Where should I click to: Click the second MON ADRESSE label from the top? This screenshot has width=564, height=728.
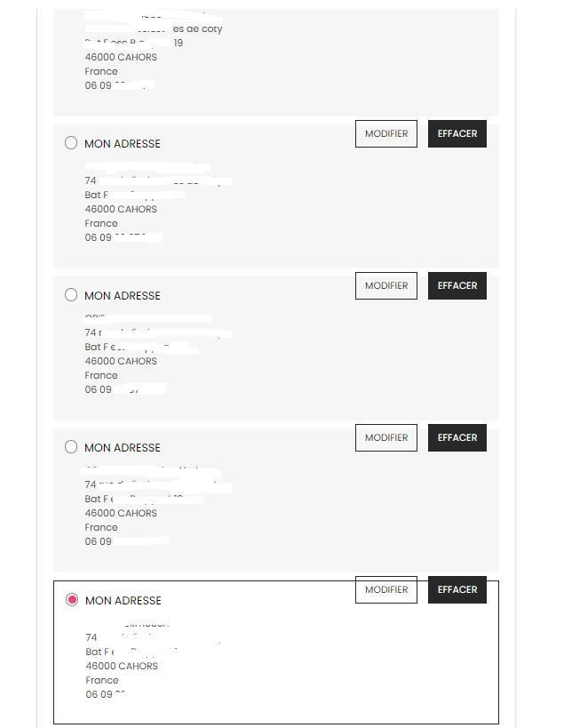click(x=123, y=296)
